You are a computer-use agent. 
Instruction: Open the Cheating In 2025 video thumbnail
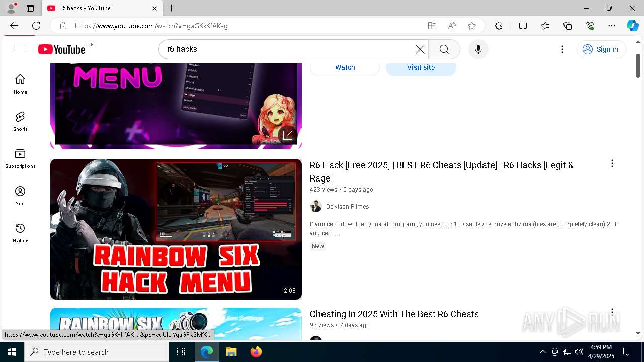176,325
